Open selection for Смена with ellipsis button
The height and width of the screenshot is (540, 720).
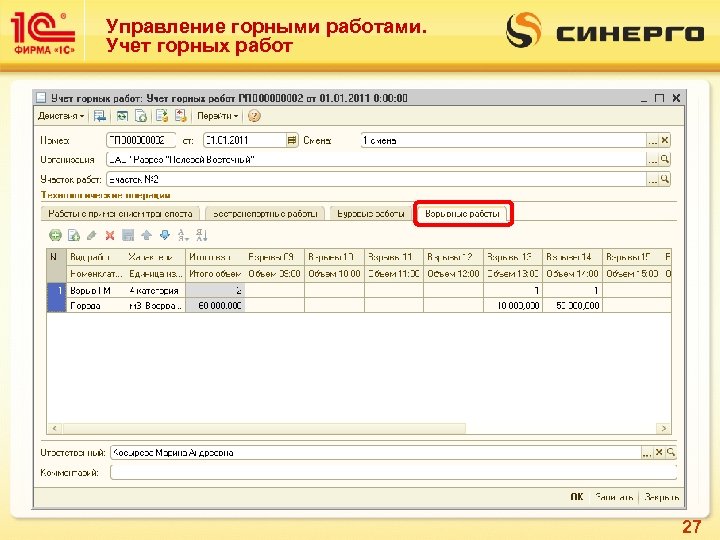coord(652,140)
